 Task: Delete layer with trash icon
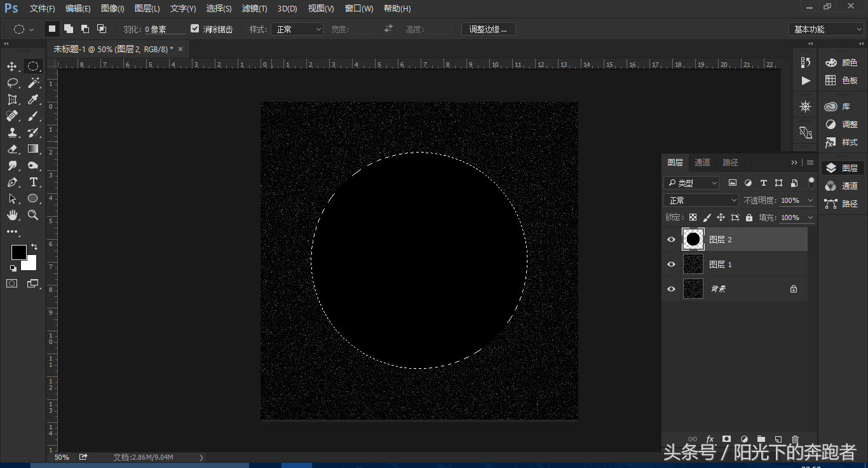(795, 439)
